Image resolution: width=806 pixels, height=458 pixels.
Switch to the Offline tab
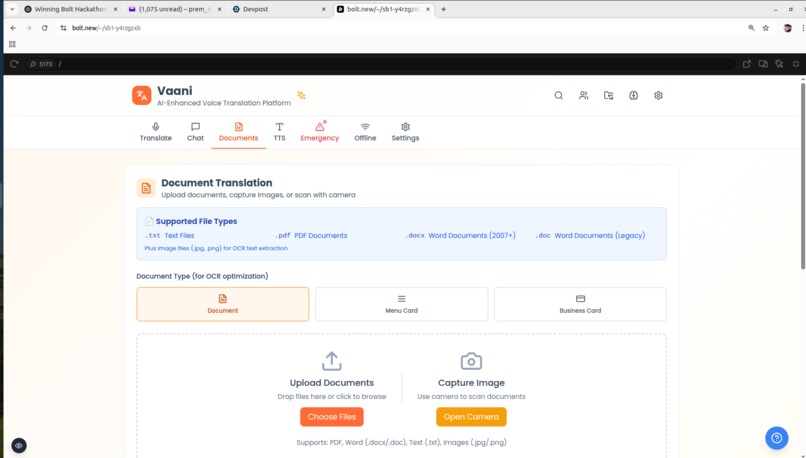[365, 132]
